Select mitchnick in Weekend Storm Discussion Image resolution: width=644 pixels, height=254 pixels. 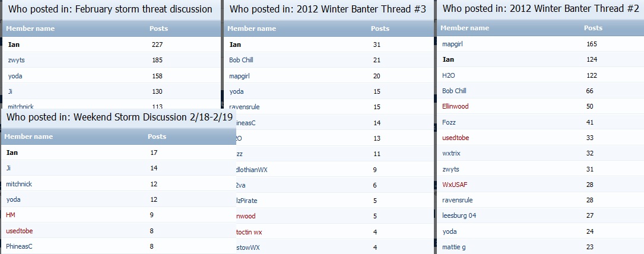19,184
